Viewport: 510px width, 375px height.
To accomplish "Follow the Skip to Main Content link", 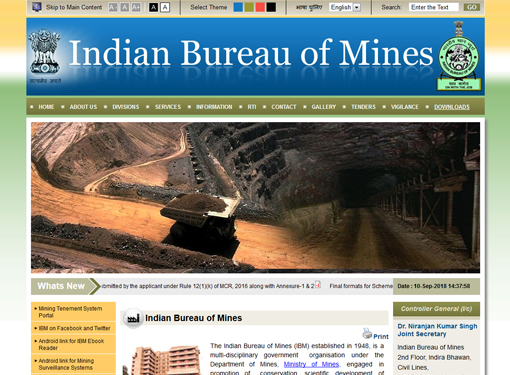I will pyautogui.click(x=74, y=7).
